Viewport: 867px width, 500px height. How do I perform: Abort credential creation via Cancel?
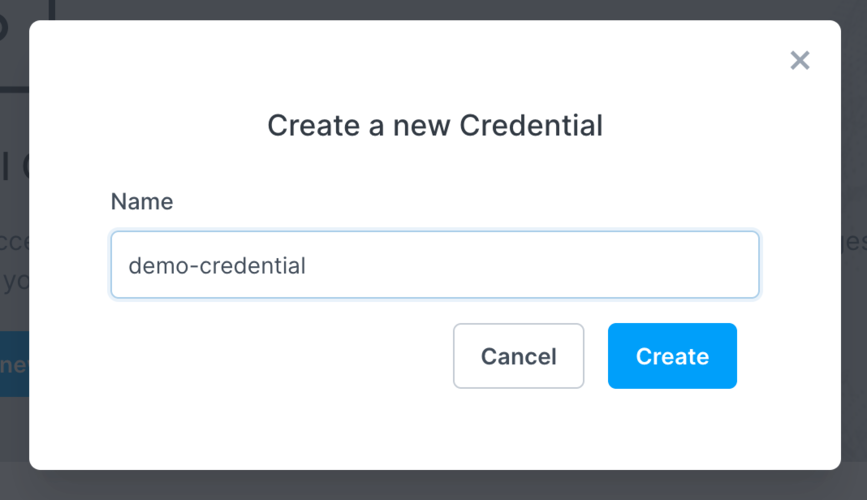coord(518,356)
